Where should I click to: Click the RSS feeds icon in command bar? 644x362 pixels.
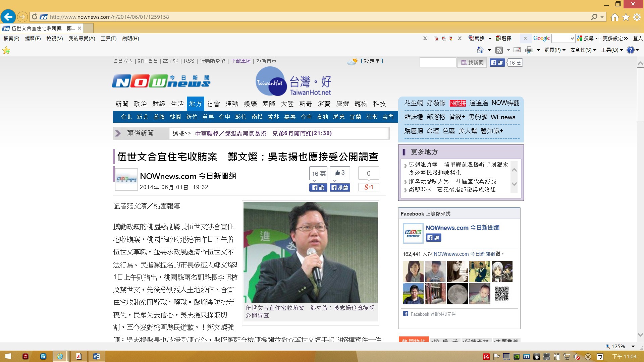(x=499, y=50)
